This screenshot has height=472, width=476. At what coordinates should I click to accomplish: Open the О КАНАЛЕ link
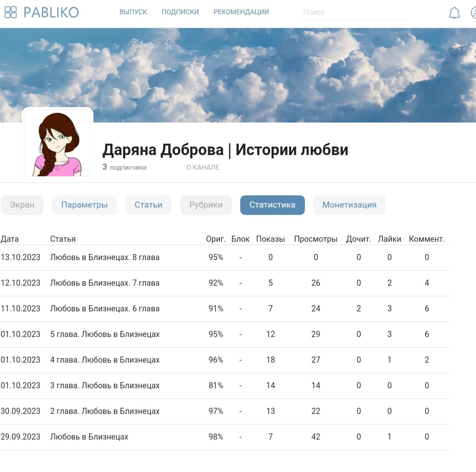203,167
